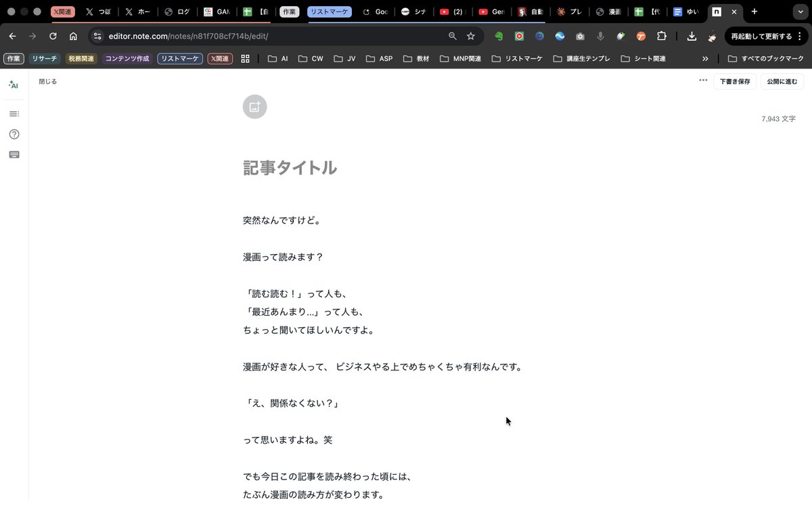
Task: Open the AI assistant in note's left sidebar
Action: [14, 85]
